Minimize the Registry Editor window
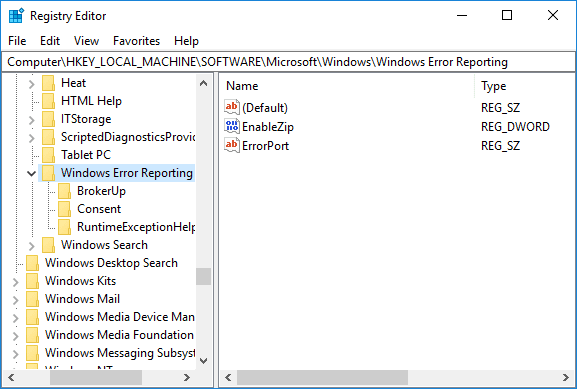577x389 pixels. tap(462, 15)
